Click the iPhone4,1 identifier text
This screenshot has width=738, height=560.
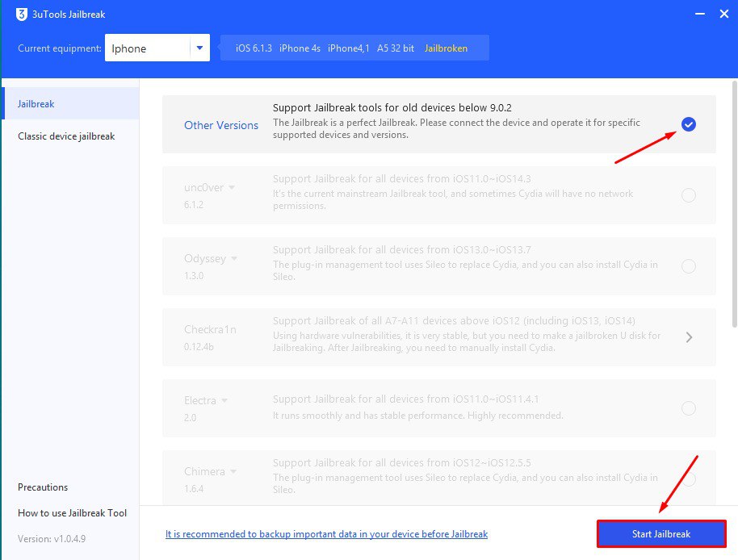click(x=348, y=48)
